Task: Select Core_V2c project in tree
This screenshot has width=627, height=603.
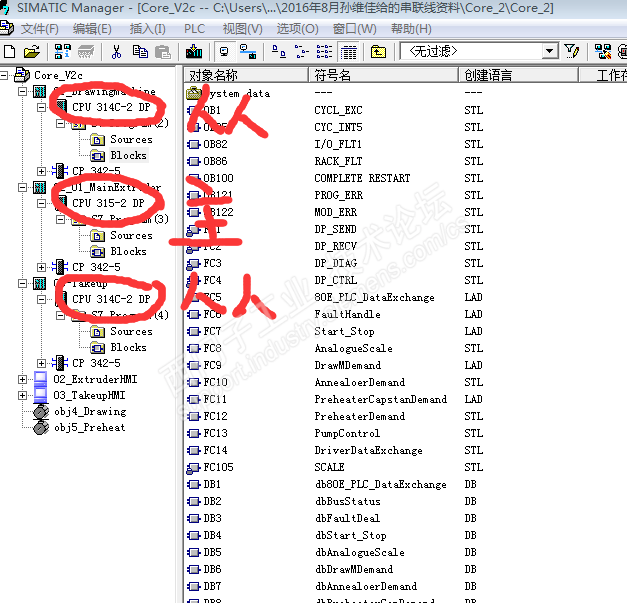Action: 58,75
